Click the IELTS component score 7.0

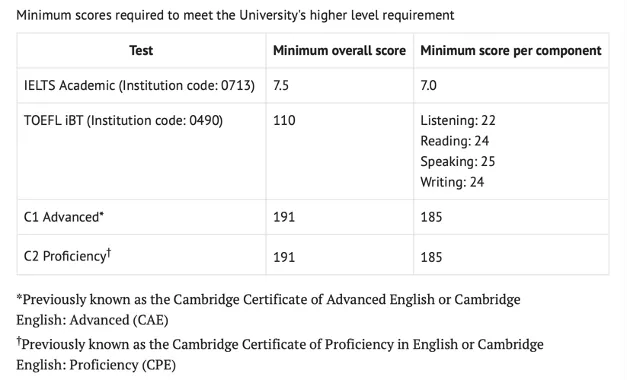click(428, 85)
